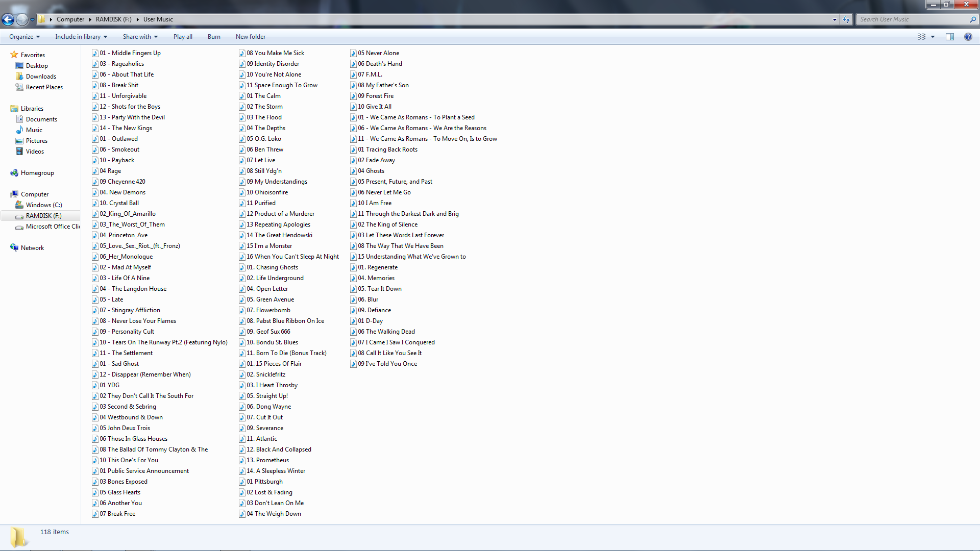The image size is (980, 551).
Task: Open Downloads folder in Favorites
Action: tap(41, 77)
